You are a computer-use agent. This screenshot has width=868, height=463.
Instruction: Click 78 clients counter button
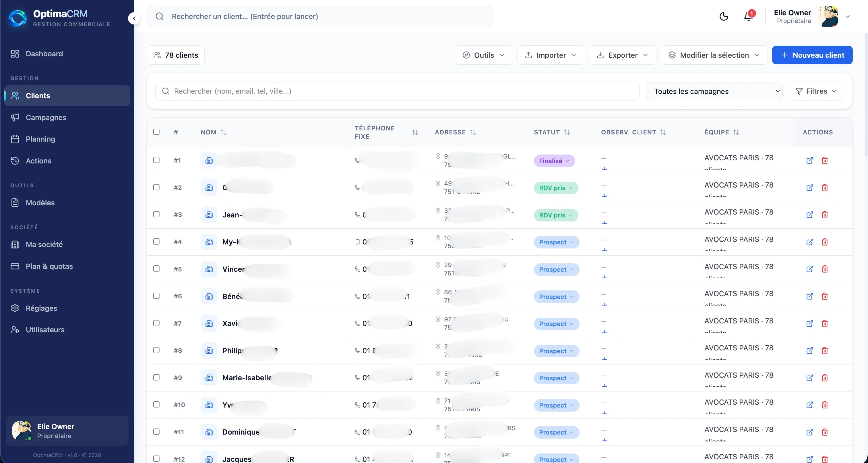[x=176, y=55]
